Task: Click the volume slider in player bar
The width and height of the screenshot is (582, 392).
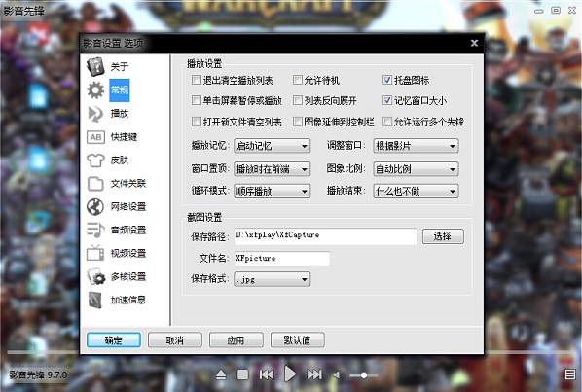Action: pos(364,375)
